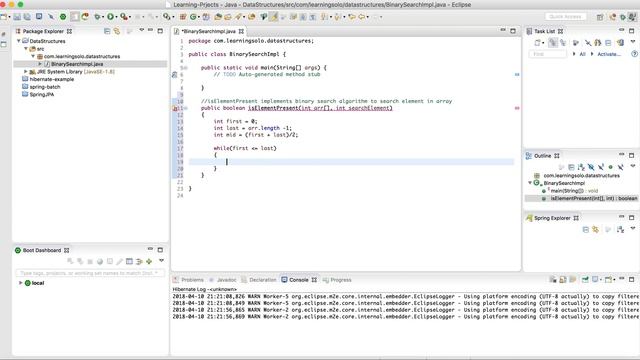Viewport: 640px width, 360px height.
Task: Click the New Java Package toolbar icon
Action: (182, 17)
